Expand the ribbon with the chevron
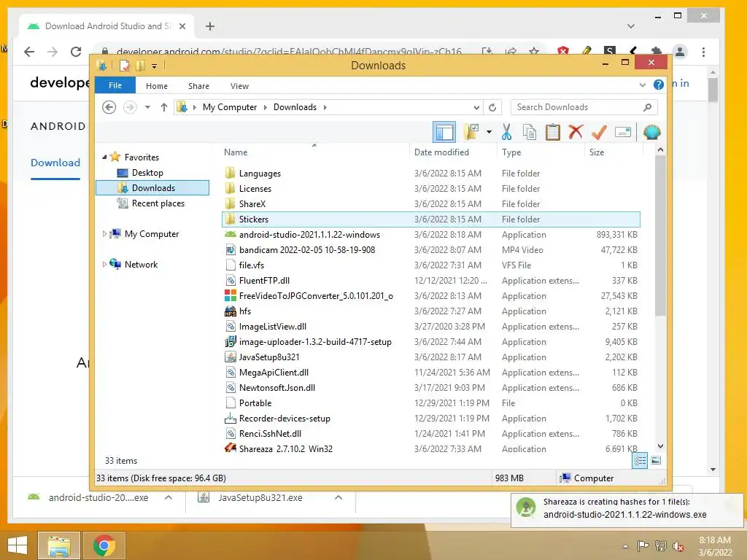Viewport: 747px width, 560px height. coord(642,85)
